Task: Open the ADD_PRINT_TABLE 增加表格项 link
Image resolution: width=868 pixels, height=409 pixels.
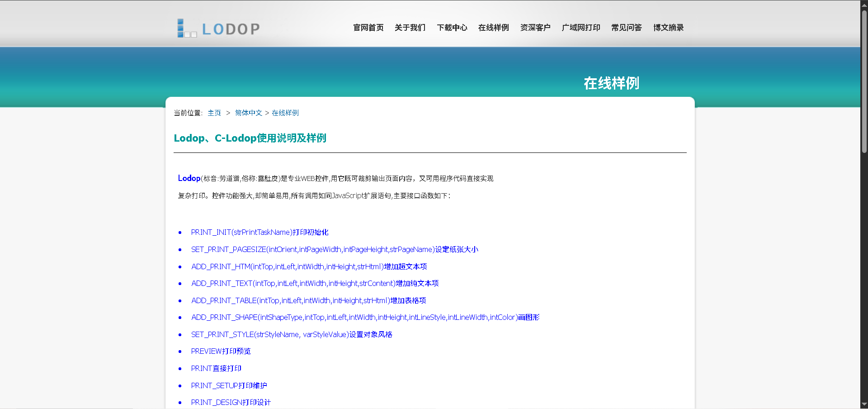Action: click(309, 300)
